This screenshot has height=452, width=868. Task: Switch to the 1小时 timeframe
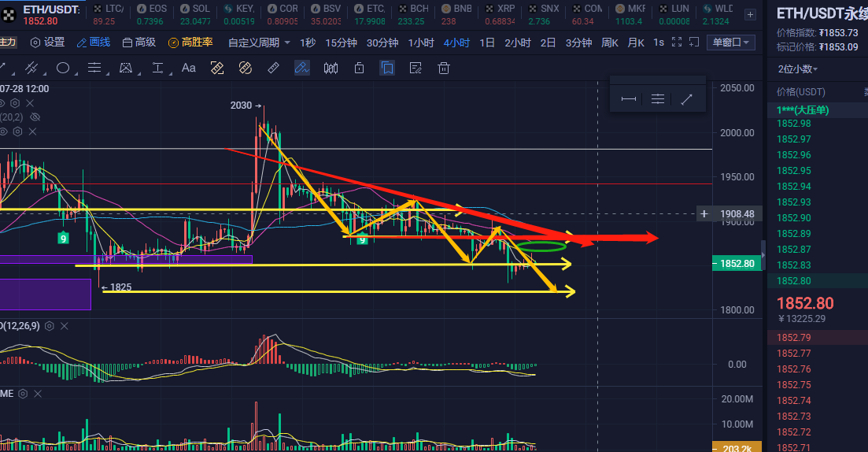[x=421, y=42]
